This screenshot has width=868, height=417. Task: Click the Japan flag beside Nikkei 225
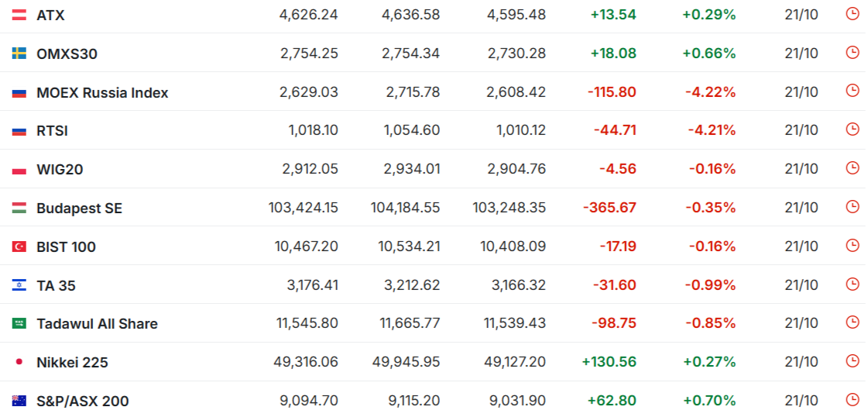pos(19,362)
